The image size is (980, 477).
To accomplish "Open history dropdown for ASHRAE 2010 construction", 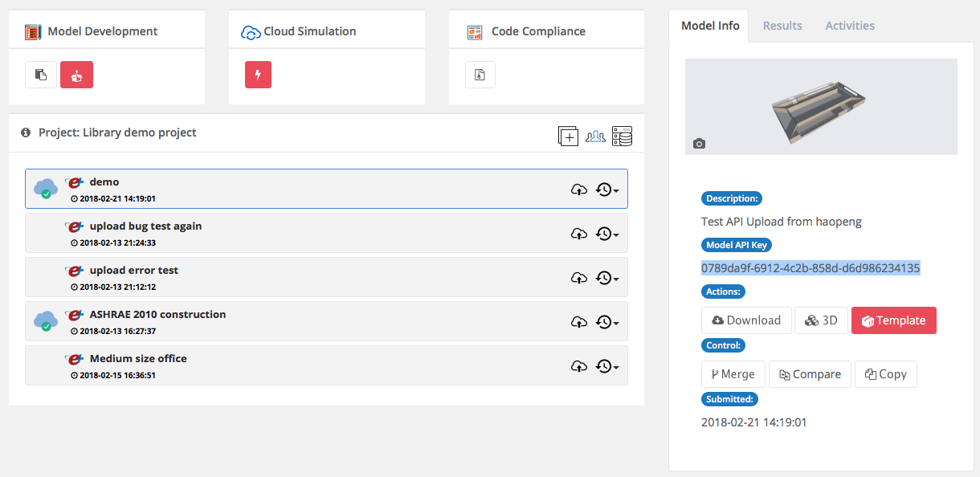I will [x=606, y=322].
